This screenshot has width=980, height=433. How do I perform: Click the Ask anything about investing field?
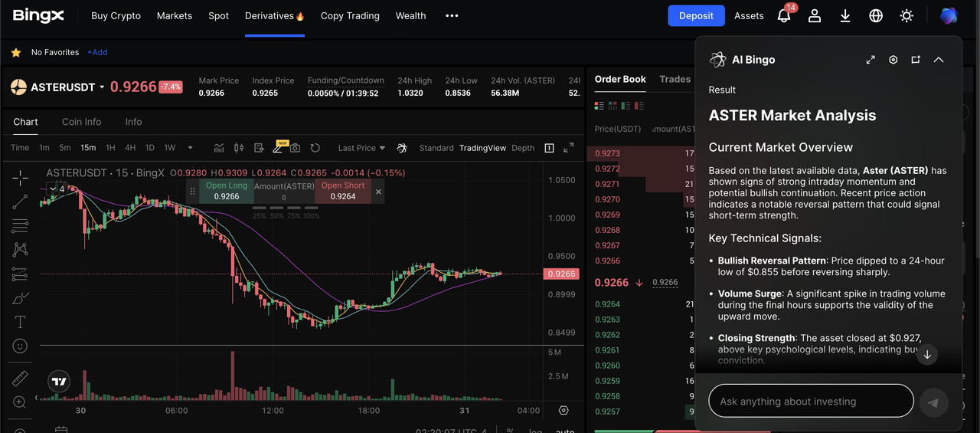[x=811, y=402]
